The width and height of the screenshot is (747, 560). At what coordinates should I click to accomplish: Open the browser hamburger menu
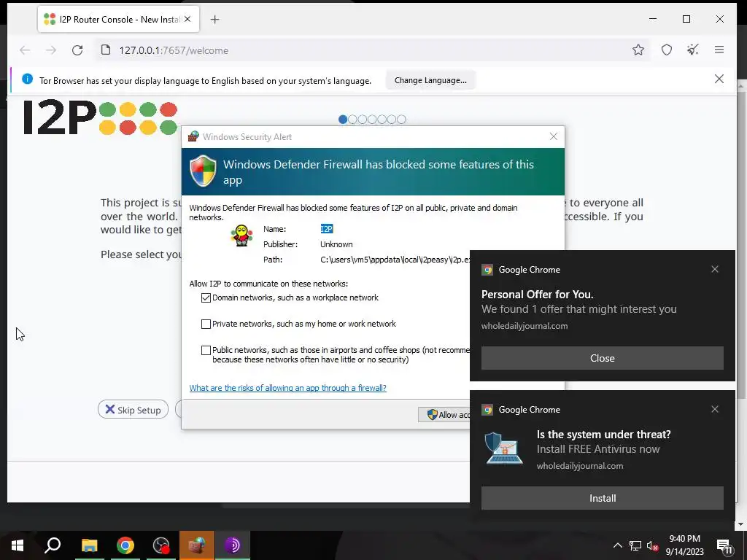tap(719, 50)
